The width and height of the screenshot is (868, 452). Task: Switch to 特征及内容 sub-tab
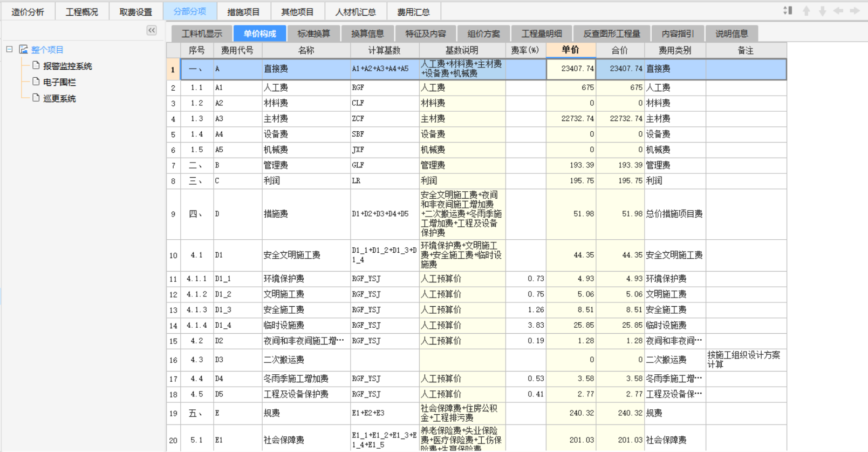coord(426,33)
